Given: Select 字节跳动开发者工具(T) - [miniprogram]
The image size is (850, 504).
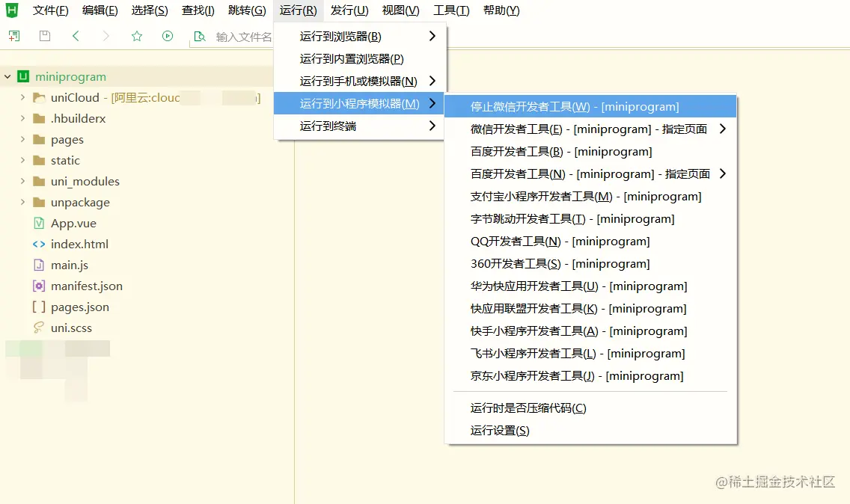Looking at the screenshot, I should pos(590,219).
